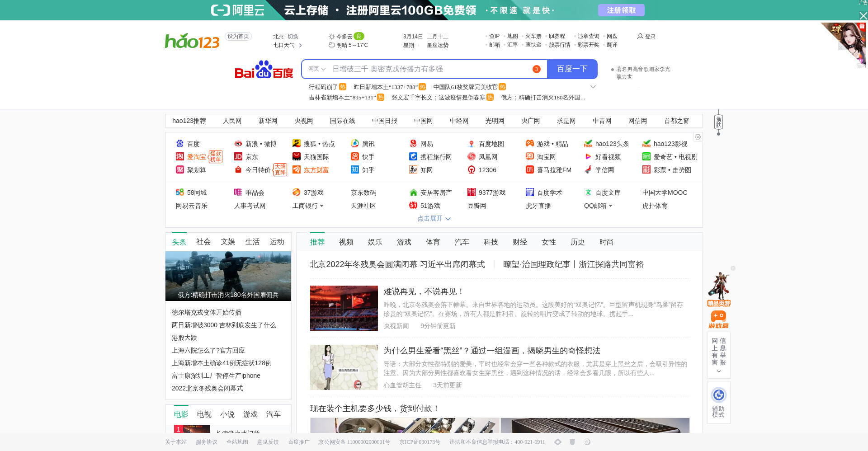Viewport: 868px width, 451px height.
Task: Open the Baidu site icon link
Action: (x=180, y=144)
